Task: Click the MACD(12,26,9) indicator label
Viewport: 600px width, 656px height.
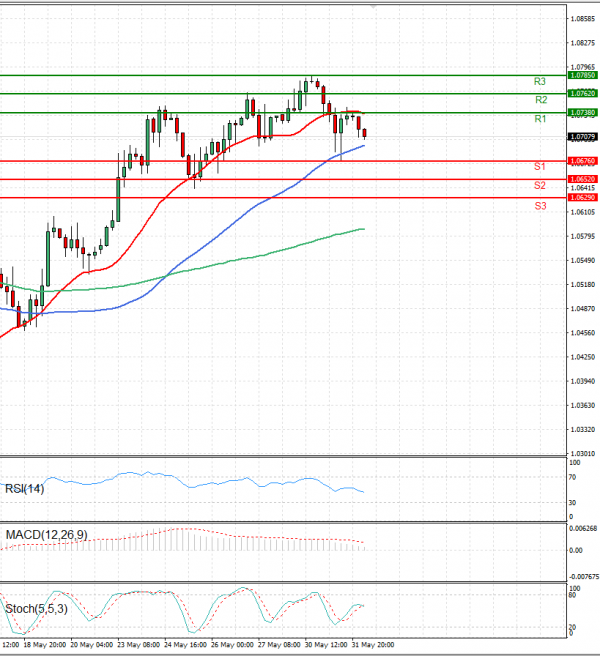Action: point(46,535)
